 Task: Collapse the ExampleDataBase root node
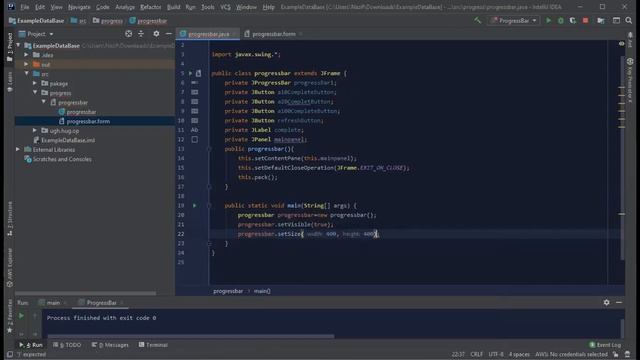pyautogui.click(x=18, y=46)
